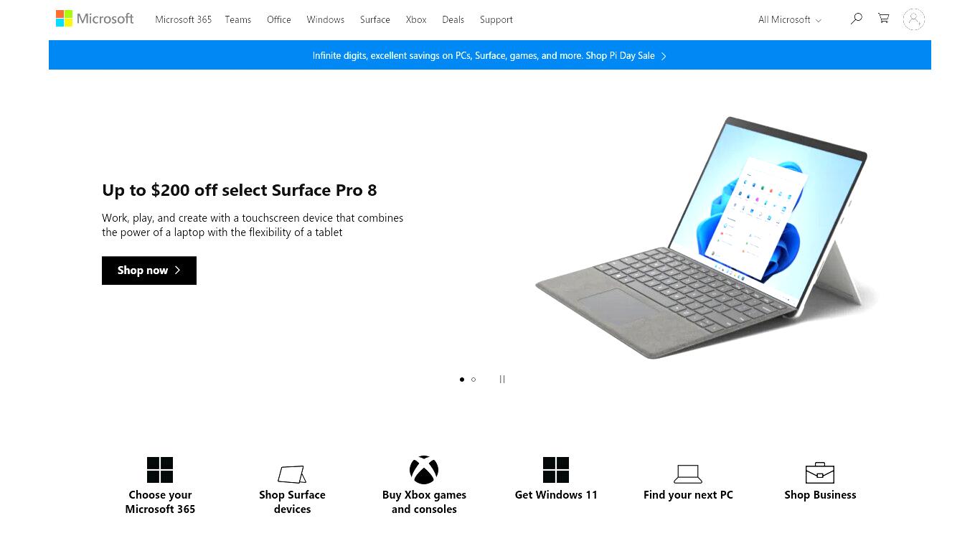Open the Surface menu item
Viewport: 980px width, 551px height.
click(x=375, y=19)
